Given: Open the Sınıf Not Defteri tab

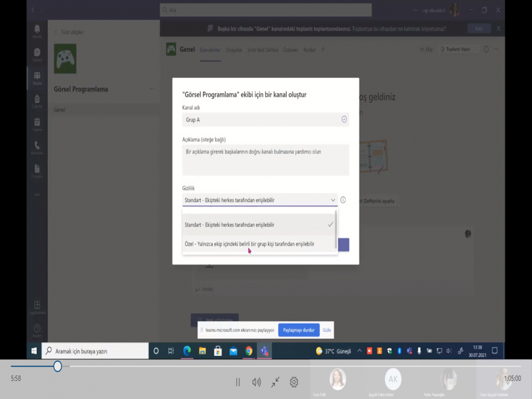Looking at the screenshot, I should [x=262, y=50].
